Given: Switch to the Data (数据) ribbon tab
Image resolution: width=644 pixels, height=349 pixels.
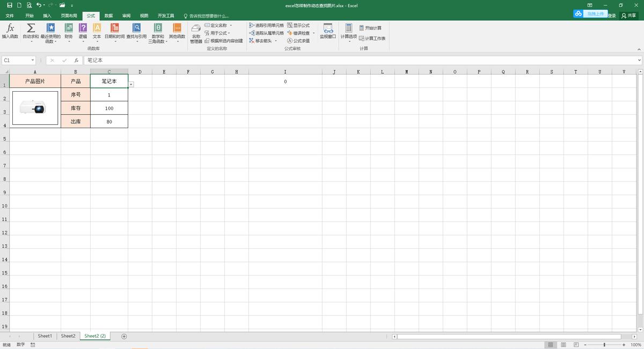Looking at the screenshot, I should point(108,16).
